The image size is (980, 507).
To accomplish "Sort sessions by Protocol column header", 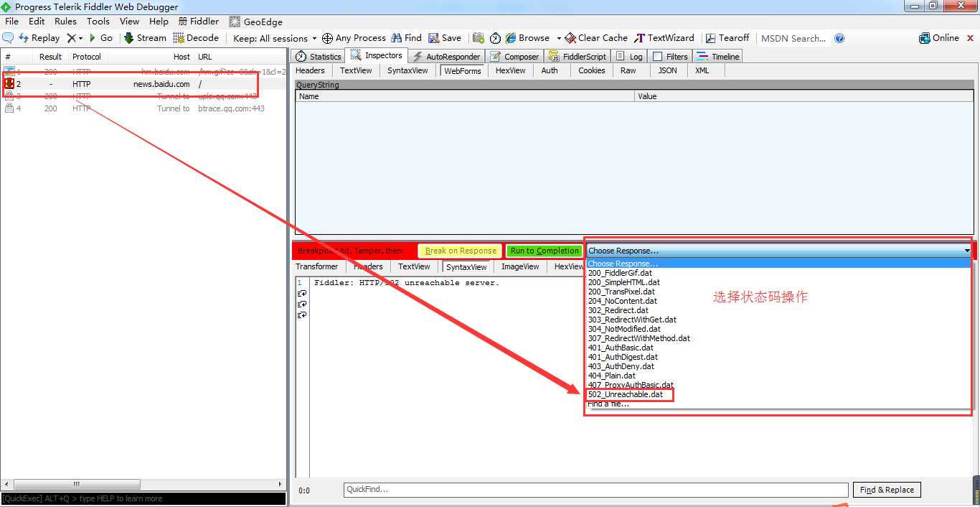I will (x=87, y=57).
